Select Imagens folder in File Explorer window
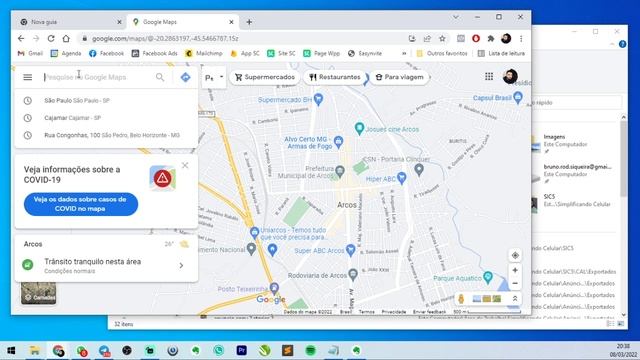The width and height of the screenshot is (640, 360). (571, 144)
